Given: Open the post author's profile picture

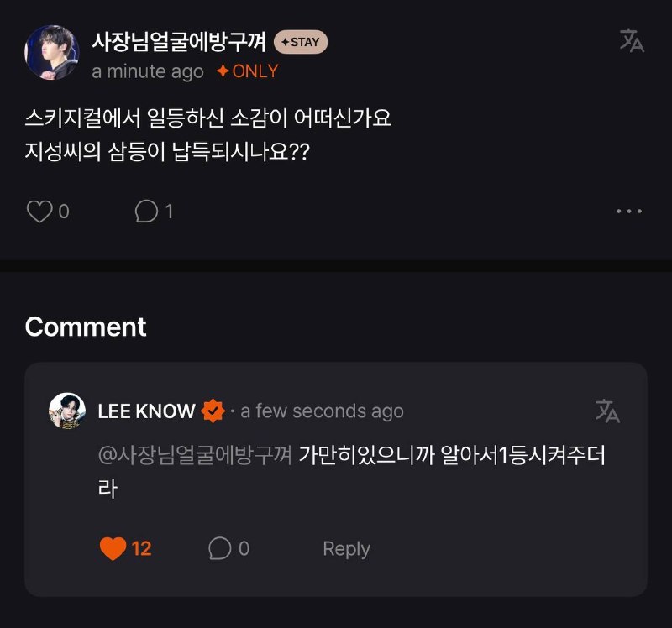Looking at the screenshot, I should (52, 52).
